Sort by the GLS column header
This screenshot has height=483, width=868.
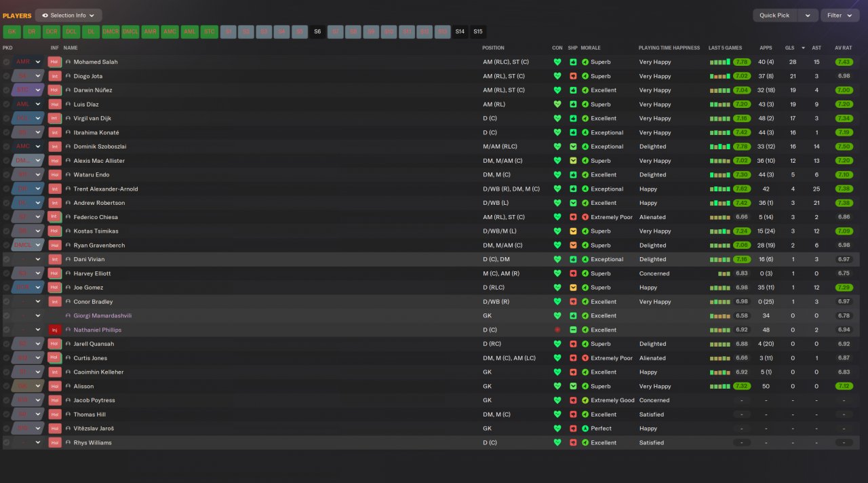tap(789, 48)
